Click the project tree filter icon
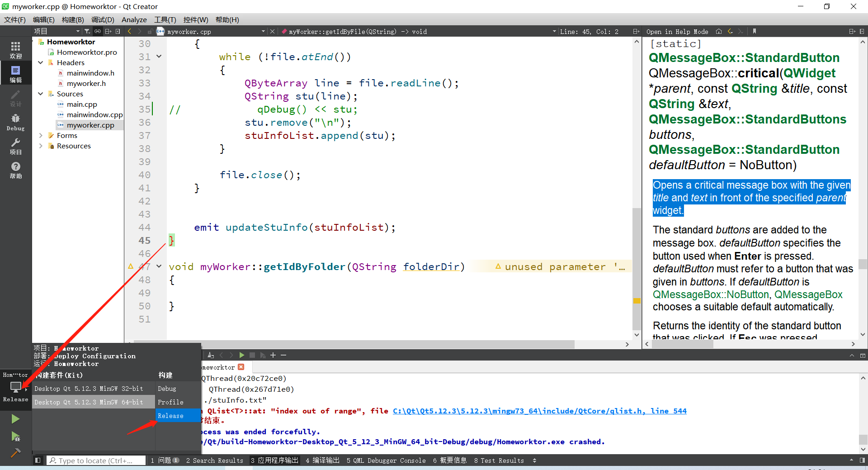 (87, 31)
